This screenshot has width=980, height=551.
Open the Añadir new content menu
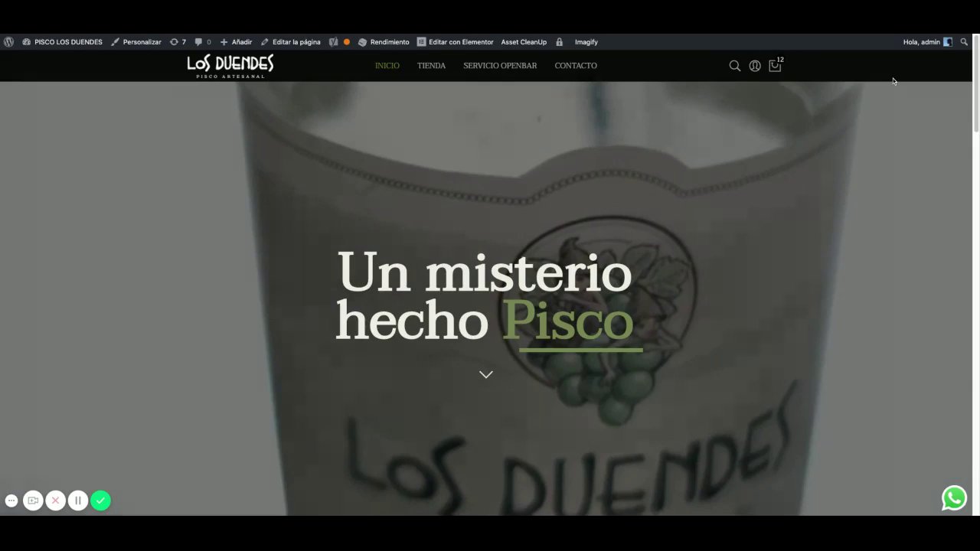(x=236, y=42)
